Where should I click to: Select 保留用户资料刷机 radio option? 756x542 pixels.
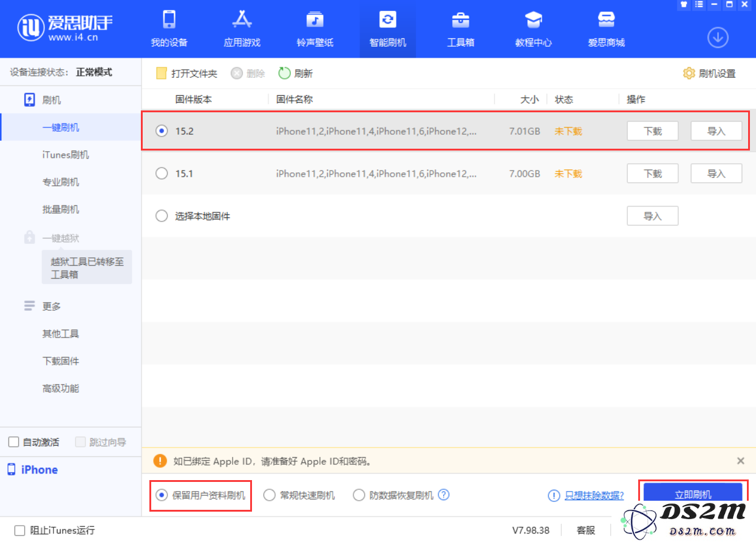(x=162, y=495)
